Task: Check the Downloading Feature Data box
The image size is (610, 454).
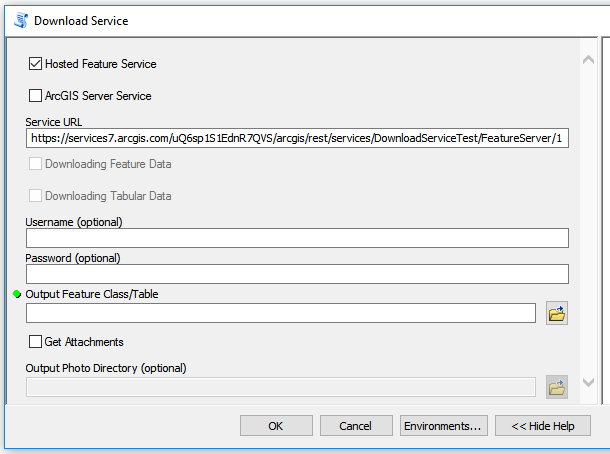Action: tap(36, 164)
